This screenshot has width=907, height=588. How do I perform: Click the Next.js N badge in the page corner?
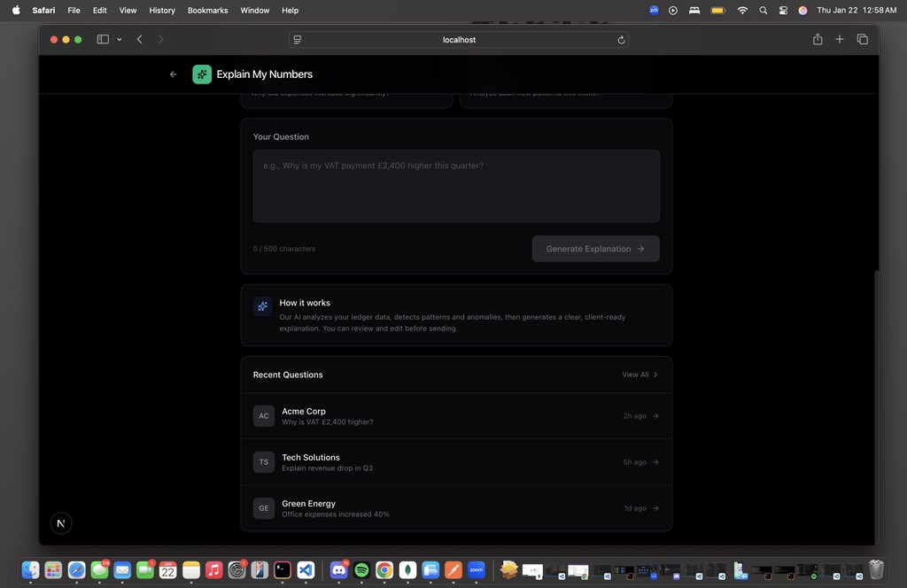61,523
